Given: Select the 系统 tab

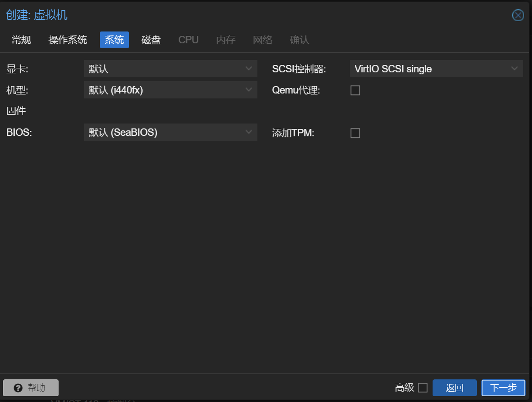Looking at the screenshot, I should pyautogui.click(x=114, y=40).
